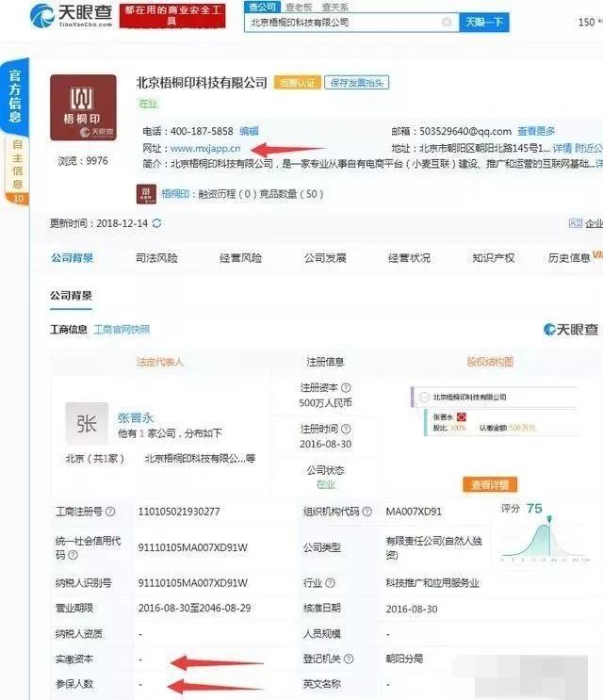The height and width of the screenshot is (700, 603).
Task: Click the 天眼一下 search button
Action: pos(484,22)
